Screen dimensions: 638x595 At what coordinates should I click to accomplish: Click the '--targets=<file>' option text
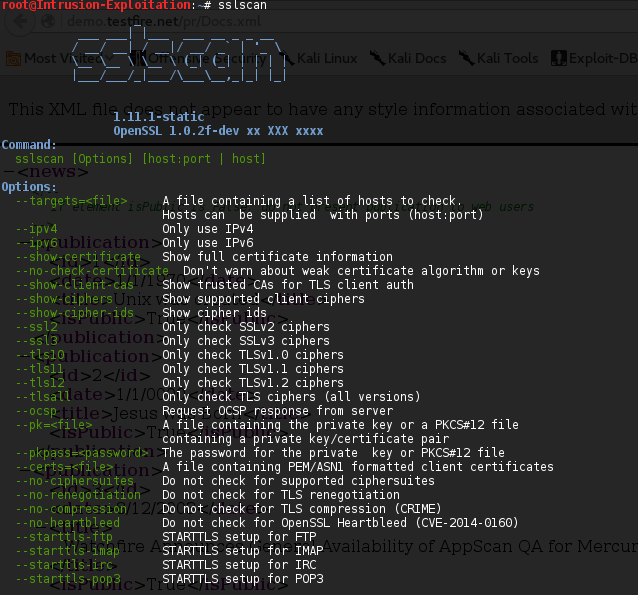pyautogui.click(x=71, y=201)
